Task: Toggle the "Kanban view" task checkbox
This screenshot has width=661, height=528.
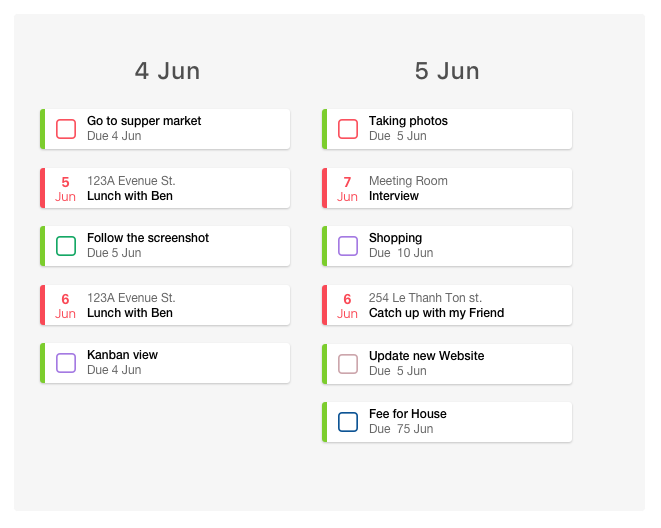Action: click(66, 363)
